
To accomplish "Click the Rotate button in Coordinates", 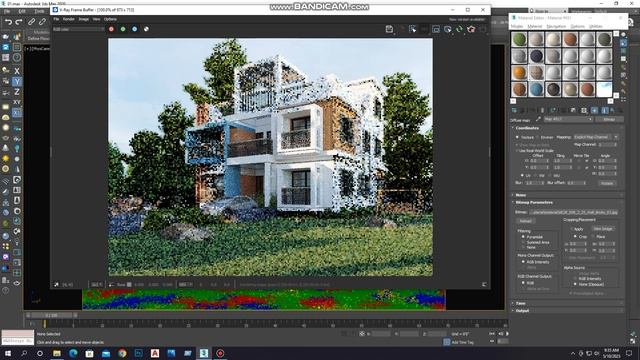I will (607, 183).
